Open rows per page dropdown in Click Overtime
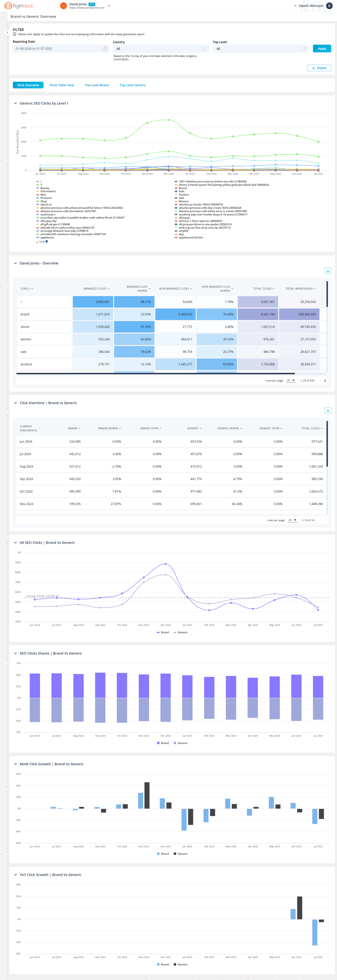 click(x=293, y=520)
